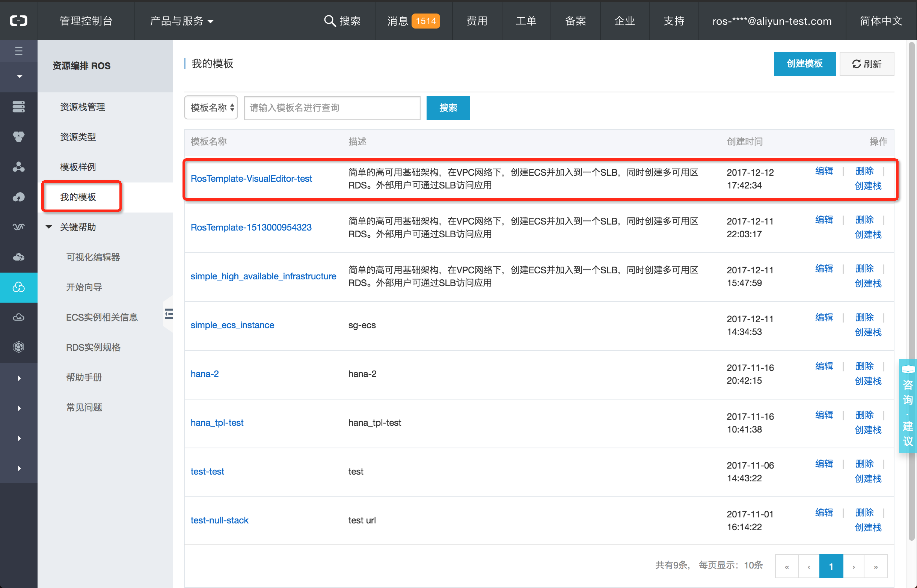
Task: Click the magnifier search icon in top bar
Action: point(329,21)
